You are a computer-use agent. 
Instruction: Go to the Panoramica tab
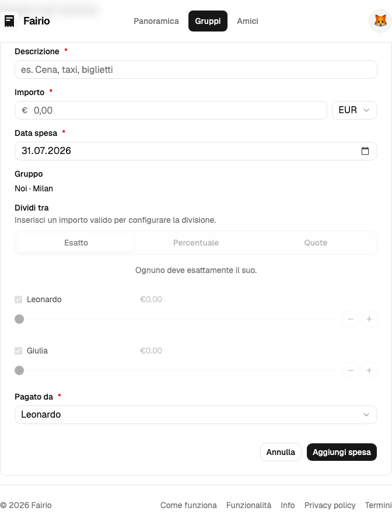156,21
